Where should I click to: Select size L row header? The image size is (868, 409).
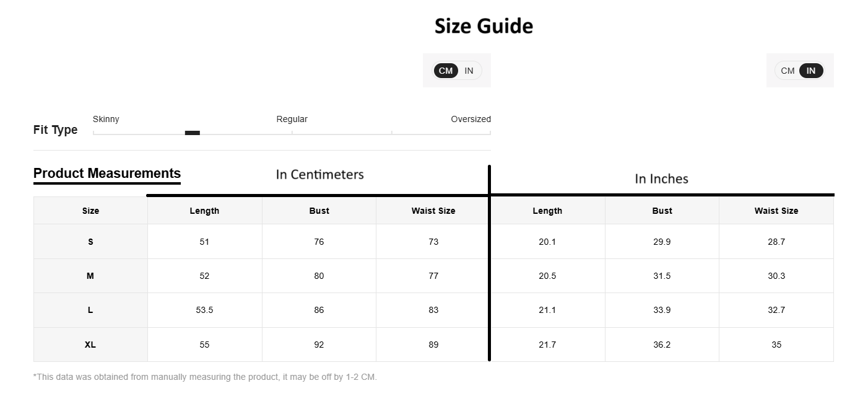90,310
